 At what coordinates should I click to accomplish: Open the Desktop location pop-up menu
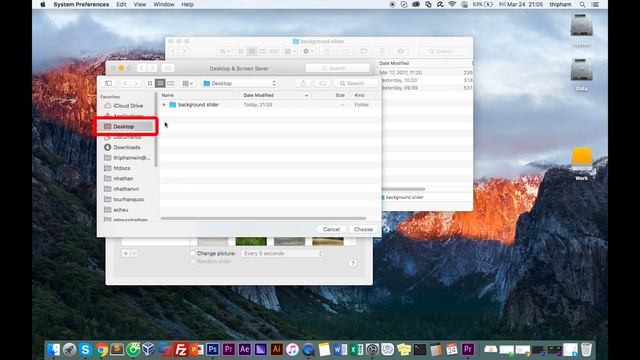[240, 83]
